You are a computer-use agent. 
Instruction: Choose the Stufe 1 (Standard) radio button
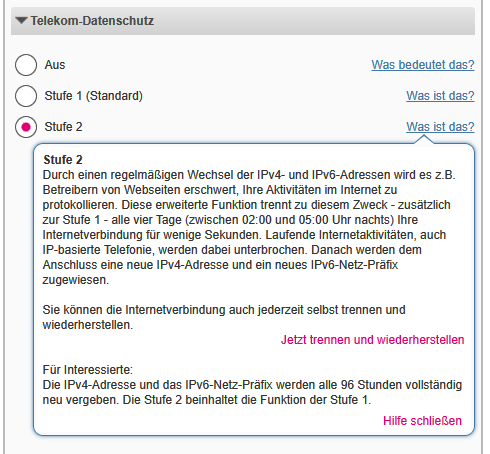tap(26, 96)
